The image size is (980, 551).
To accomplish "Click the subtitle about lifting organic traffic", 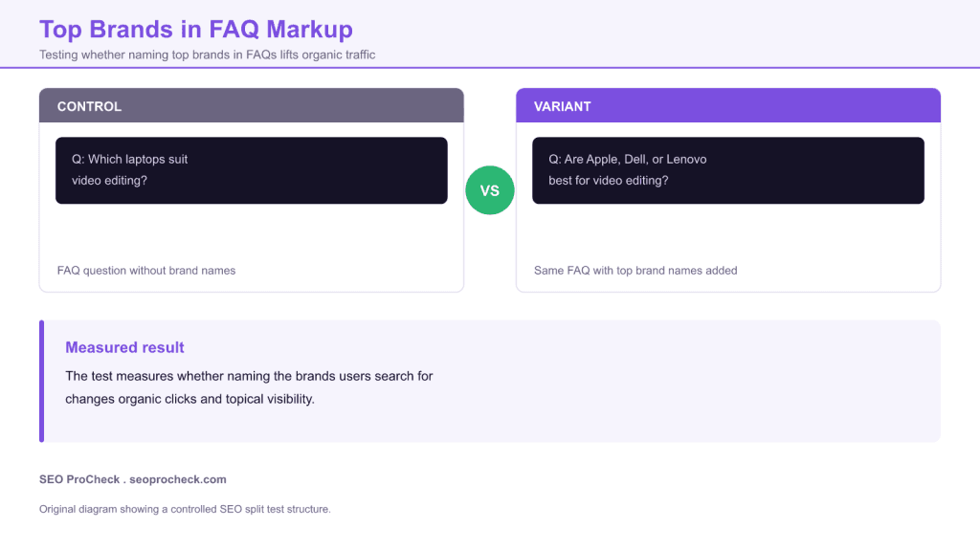I will (x=207, y=55).
